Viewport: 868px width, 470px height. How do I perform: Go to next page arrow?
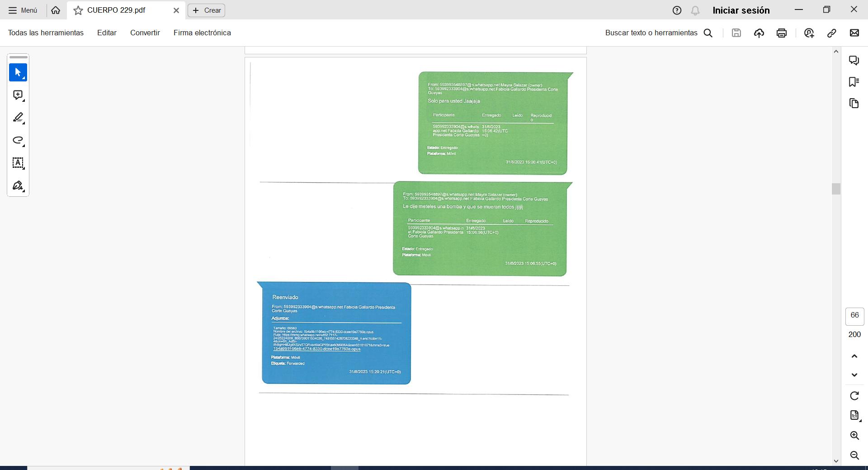[854, 375]
